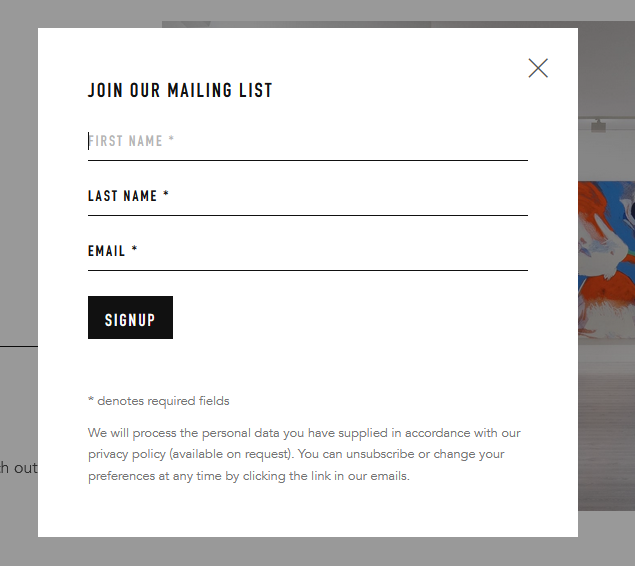Click the gallery ceiling spotlight in background photo
635x566 pixels.
599,125
